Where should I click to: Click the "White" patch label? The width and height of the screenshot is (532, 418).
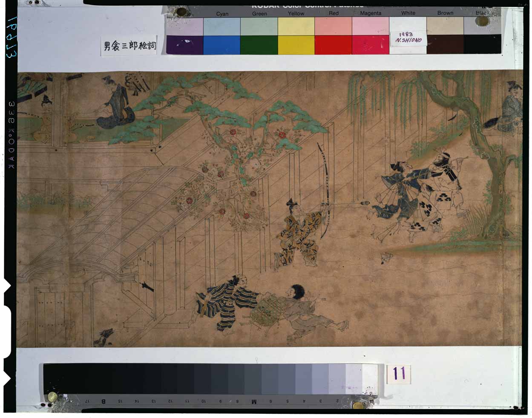pyautogui.click(x=408, y=13)
